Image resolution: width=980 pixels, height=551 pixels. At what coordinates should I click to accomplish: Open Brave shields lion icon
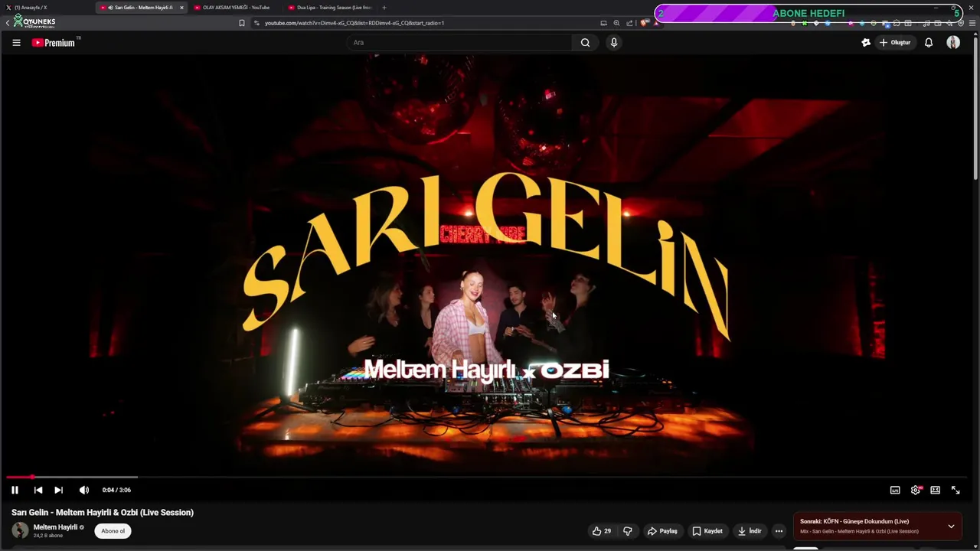click(x=644, y=23)
